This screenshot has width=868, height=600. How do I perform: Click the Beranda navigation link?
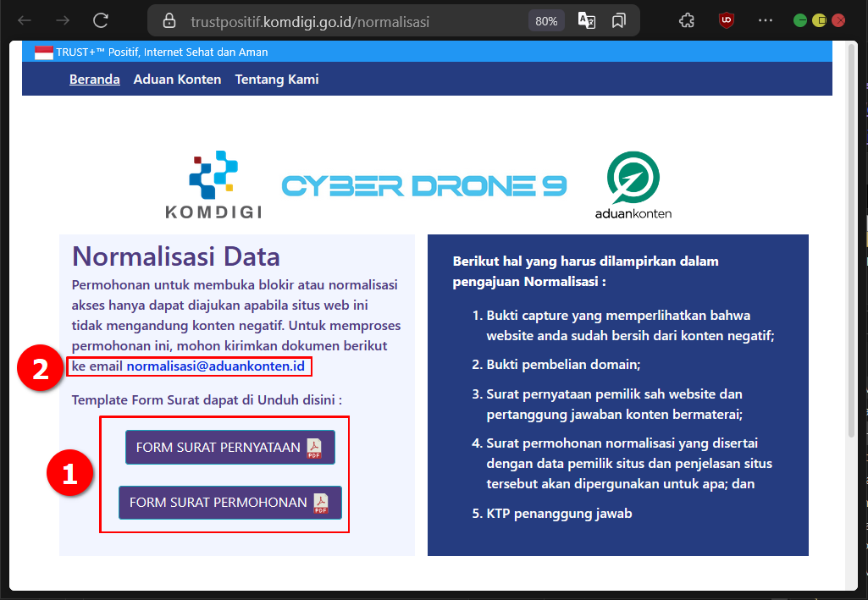(x=94, y=79)
